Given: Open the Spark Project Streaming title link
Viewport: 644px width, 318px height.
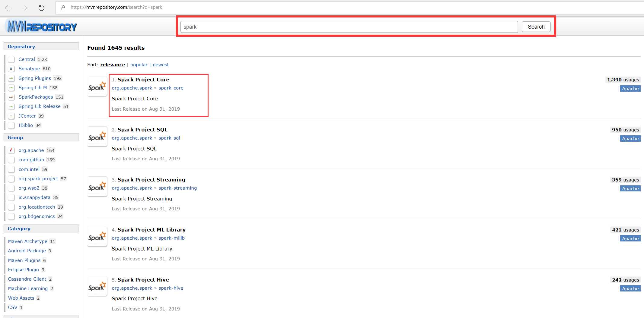Looking at the screenshot, I should [151, 180].
